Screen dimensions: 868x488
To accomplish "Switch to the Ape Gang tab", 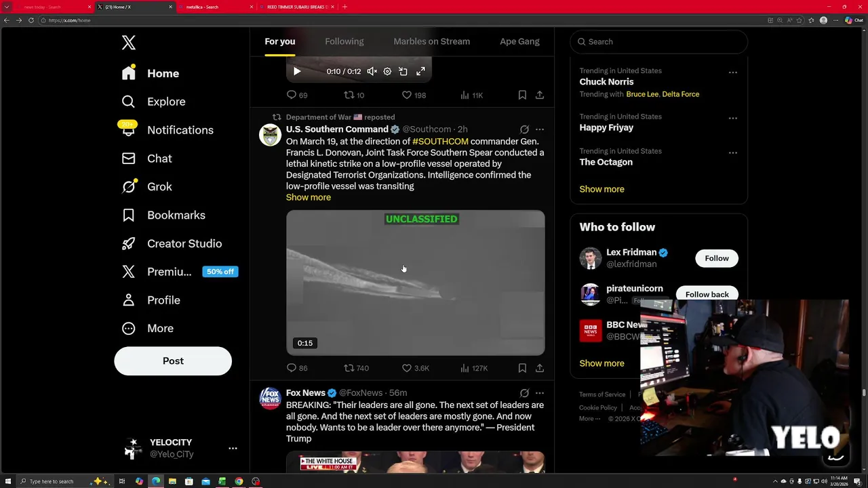I will 520,41.
